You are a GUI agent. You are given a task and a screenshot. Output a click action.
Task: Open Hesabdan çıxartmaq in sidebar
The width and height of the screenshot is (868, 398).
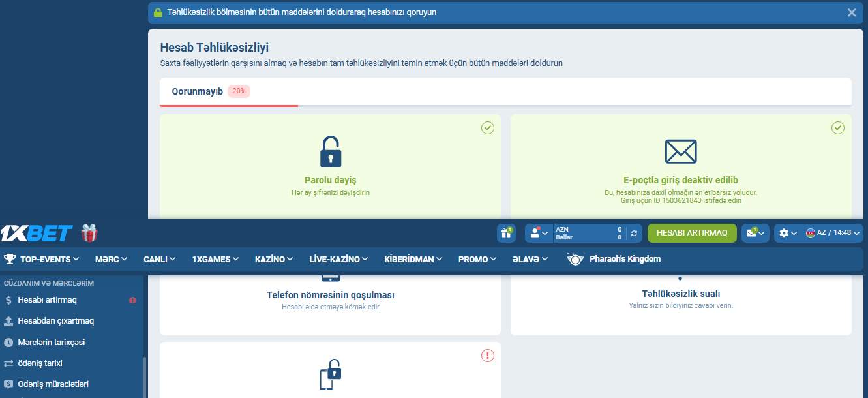(55, 321)
